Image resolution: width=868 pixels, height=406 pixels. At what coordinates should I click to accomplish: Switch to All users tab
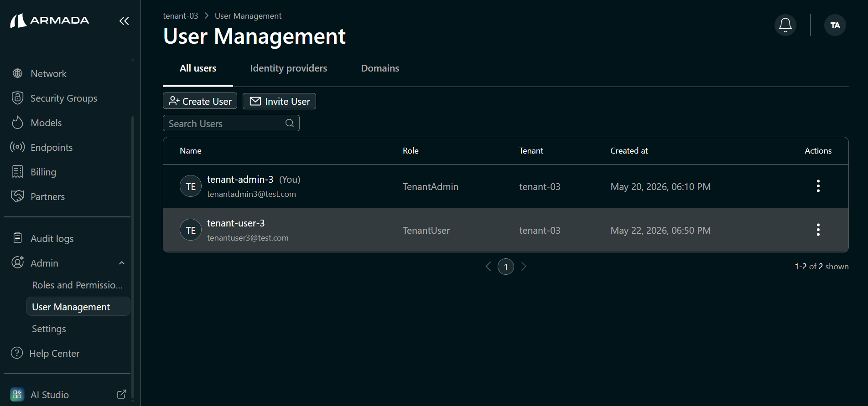coord(198,68)
